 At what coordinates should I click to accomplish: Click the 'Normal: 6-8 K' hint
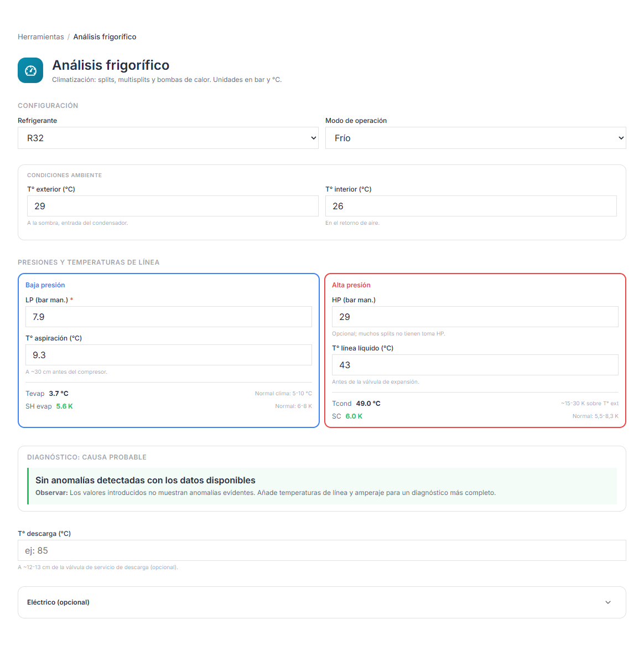point(293,406)
